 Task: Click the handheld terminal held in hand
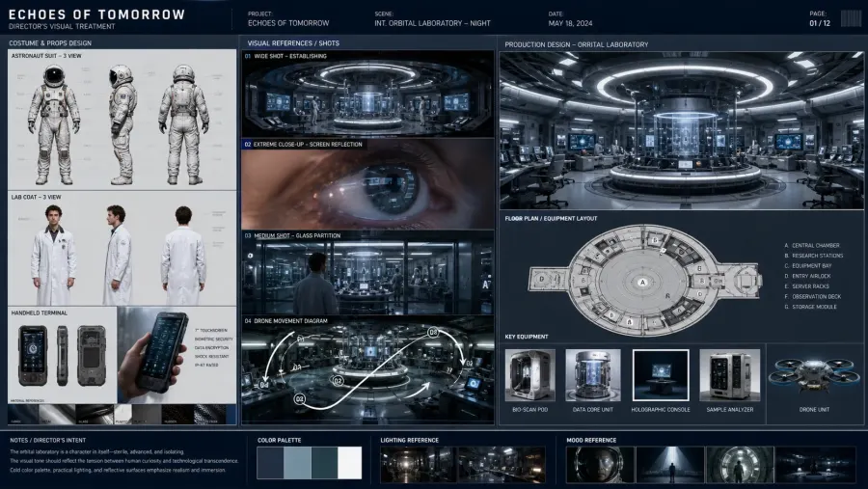[x=160, y=352]
